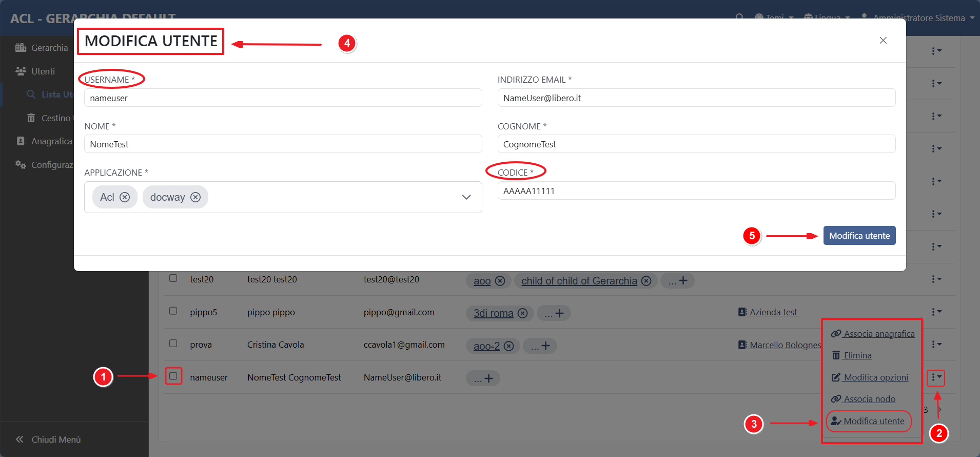Close the Modifica Utente dialog
The width and height of the screenshot is (980, 457).
[x=883, y=41]
